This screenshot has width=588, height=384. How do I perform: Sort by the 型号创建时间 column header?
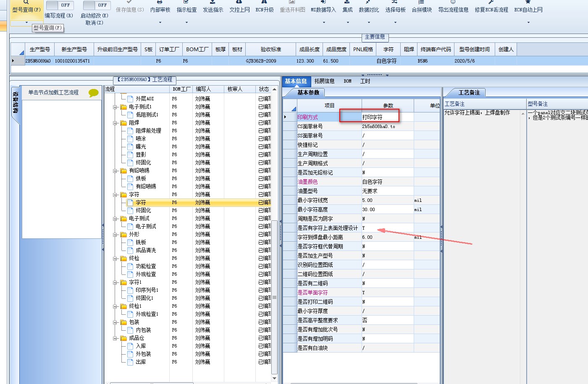[474, 49]
